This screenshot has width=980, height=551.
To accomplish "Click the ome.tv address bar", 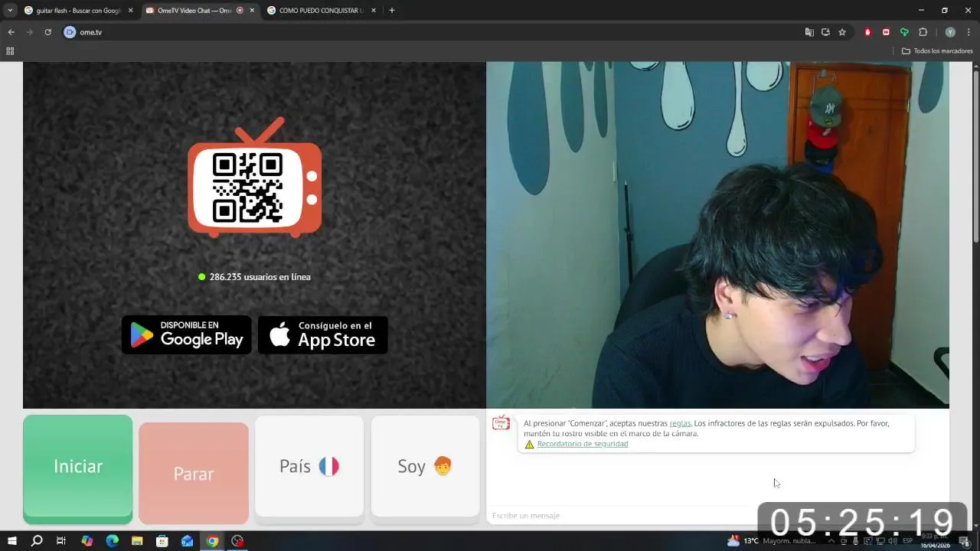I will point(436,32).
